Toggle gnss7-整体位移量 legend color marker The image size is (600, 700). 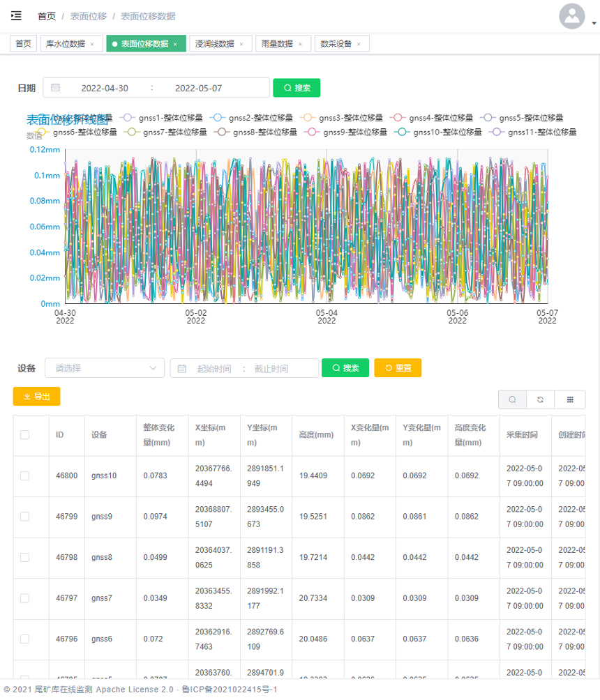tap(132, 132)
